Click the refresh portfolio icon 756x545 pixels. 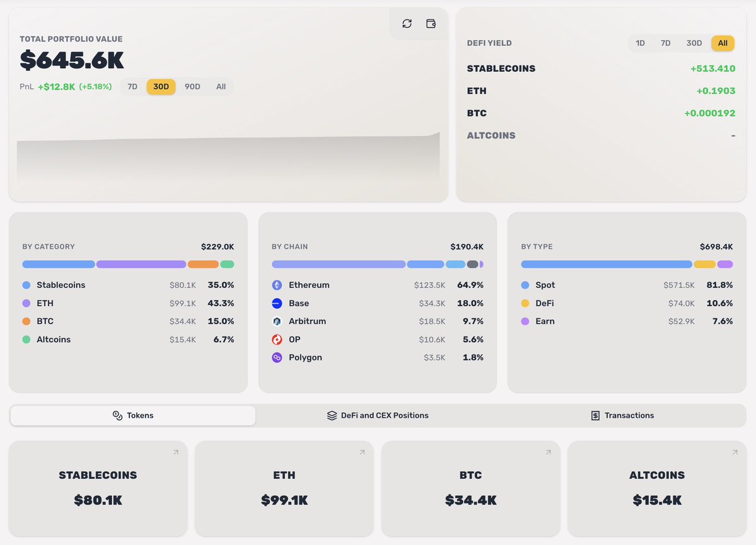click(x=407, y=23)
